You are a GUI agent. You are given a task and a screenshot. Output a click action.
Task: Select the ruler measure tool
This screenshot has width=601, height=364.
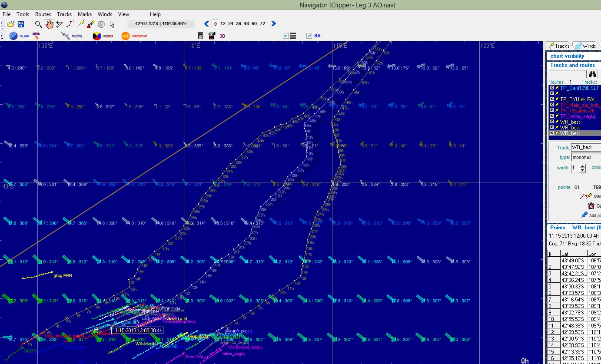[60, 24]
